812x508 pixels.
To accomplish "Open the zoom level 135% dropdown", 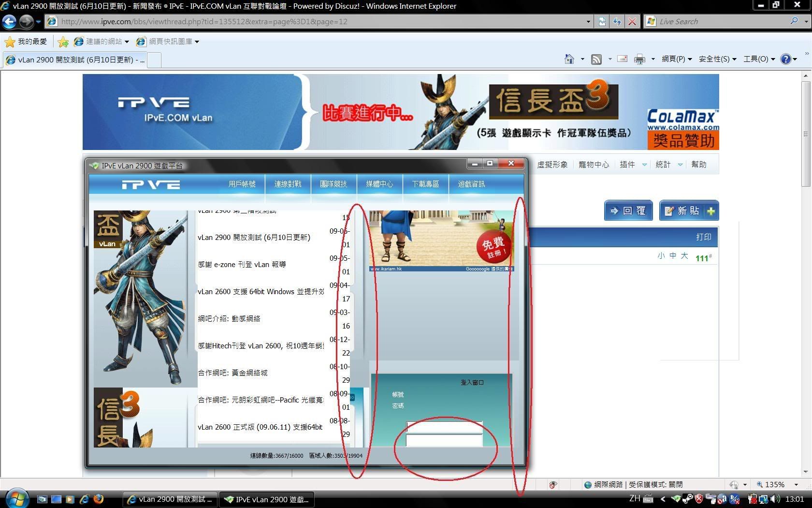I will click(796, 485).
